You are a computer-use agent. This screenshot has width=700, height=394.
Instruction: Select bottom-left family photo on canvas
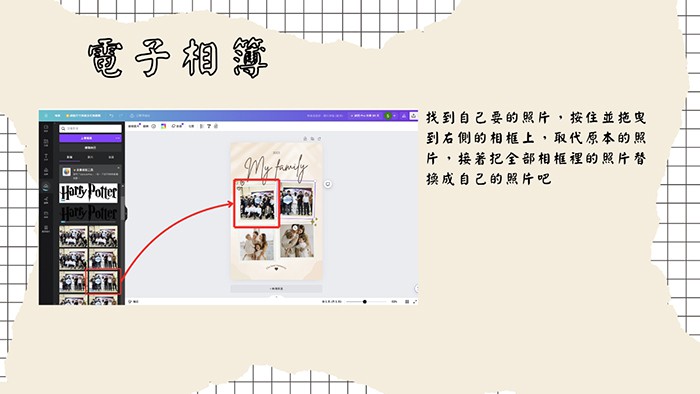[x=257, y=245]
